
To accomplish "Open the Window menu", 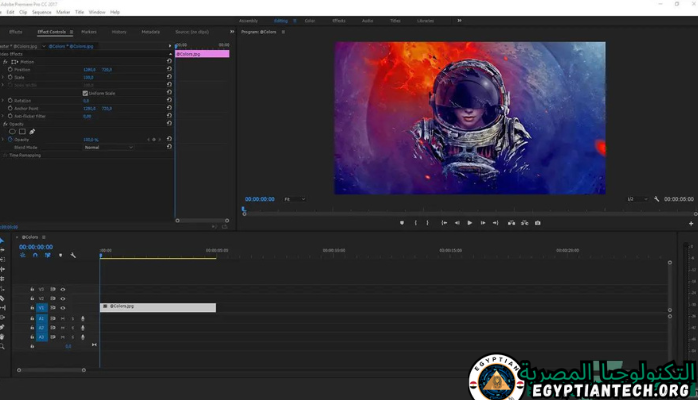I will point(97,12).
